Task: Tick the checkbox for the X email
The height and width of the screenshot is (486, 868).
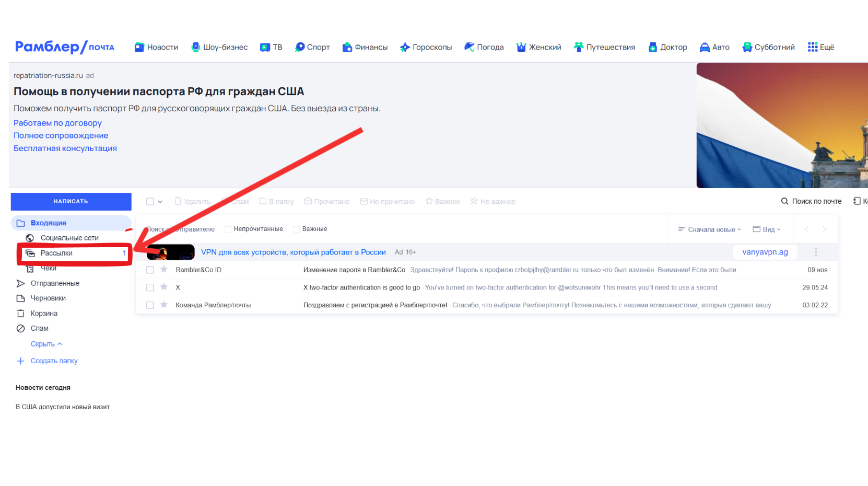Action: point(150,287)
